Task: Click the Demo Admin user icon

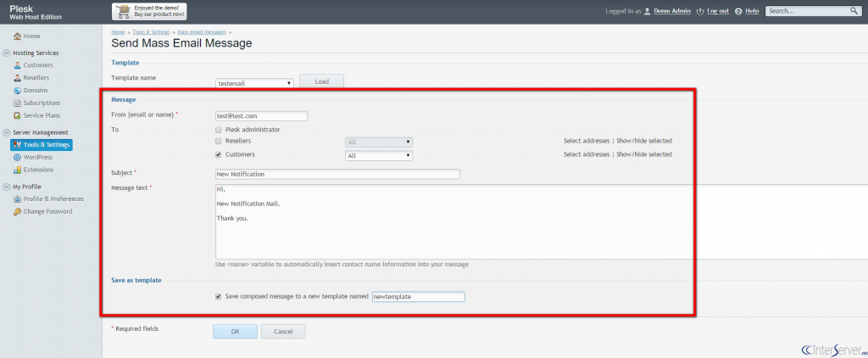Action: click(x=647, y=11)
